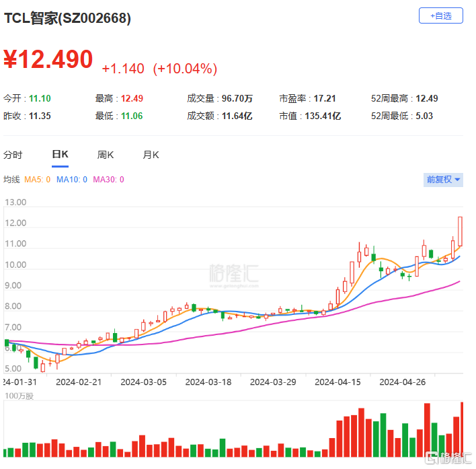Click the 5.00 price axis label

[x=13, y=369]
